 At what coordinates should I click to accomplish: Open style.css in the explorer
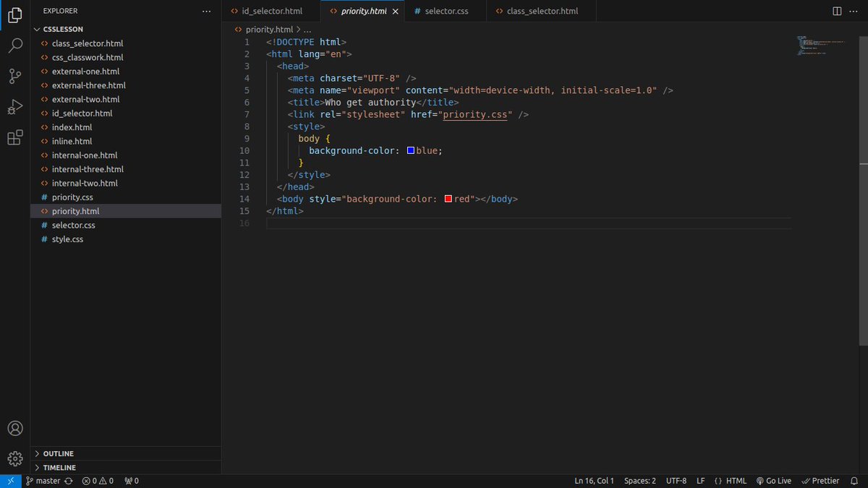pos(126,239)
